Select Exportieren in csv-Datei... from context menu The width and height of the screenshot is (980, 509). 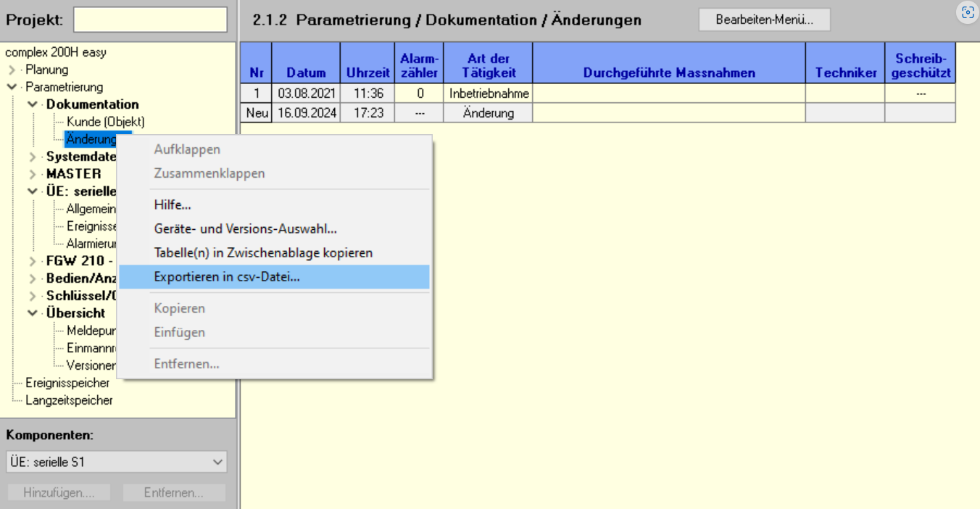pos(274,277)
